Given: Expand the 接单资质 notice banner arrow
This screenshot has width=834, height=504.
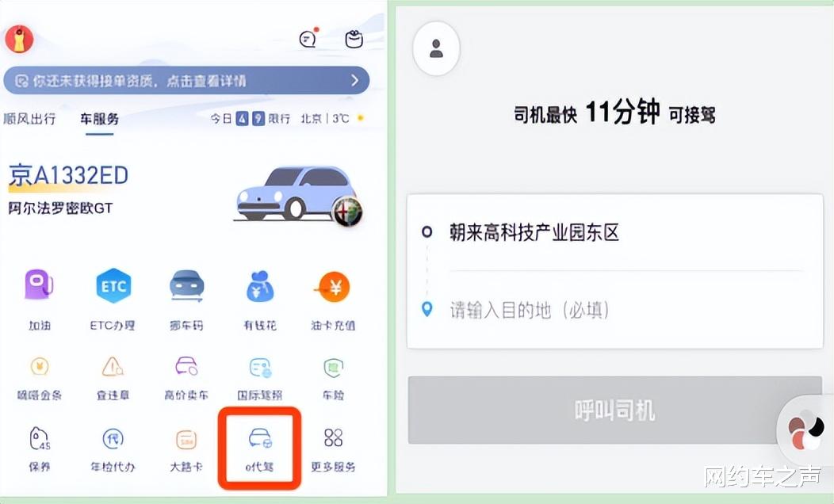Looking at the screenshot, I should click(x=355, y=80).
